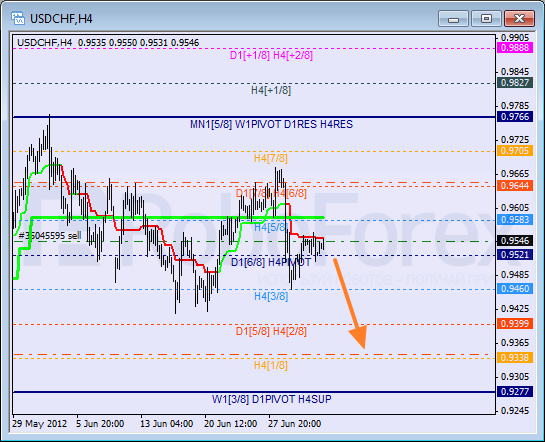Click the USDCHF,H4 chart window icon
The height and width of the screenshot is (442, 545).
point(18,18)
